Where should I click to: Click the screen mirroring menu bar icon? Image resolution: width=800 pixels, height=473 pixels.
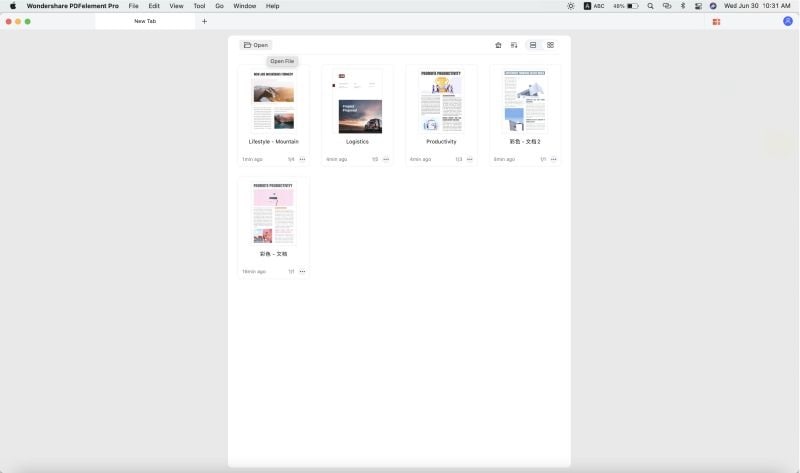pos(667,6)
